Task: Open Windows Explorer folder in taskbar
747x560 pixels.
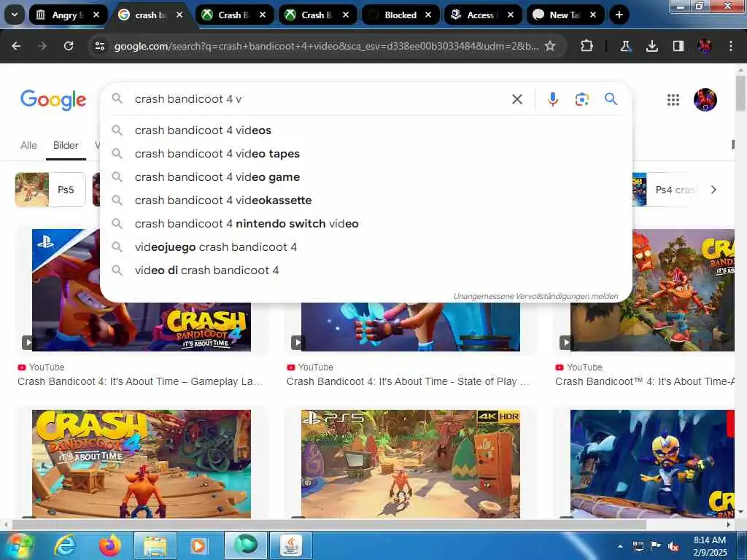Action: point(155,545)
